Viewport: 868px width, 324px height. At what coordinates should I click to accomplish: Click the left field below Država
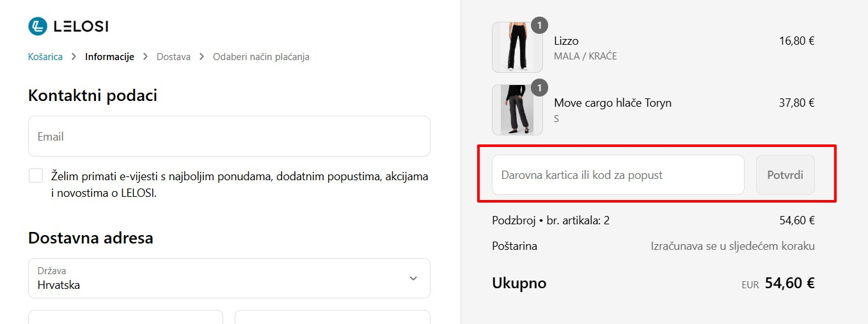click(125, 317)
